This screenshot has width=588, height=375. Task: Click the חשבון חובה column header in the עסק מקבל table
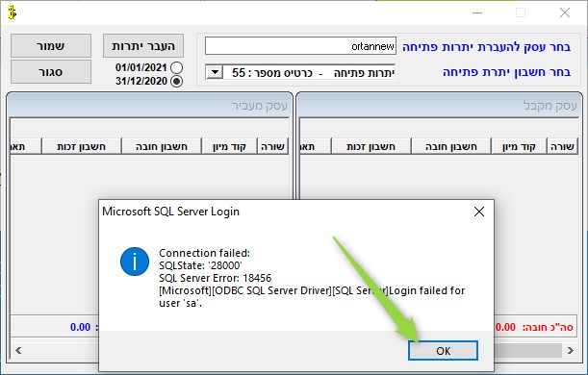pos(451,146)
